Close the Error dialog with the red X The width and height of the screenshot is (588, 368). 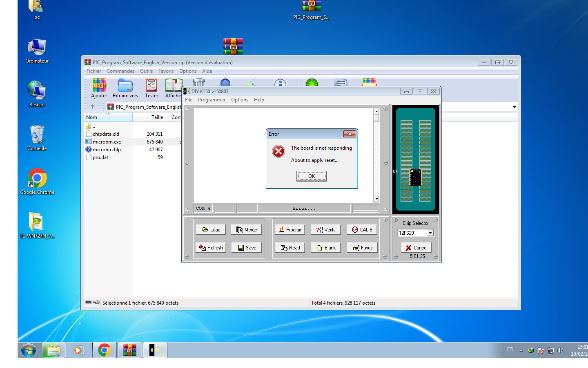pos(350,134)
